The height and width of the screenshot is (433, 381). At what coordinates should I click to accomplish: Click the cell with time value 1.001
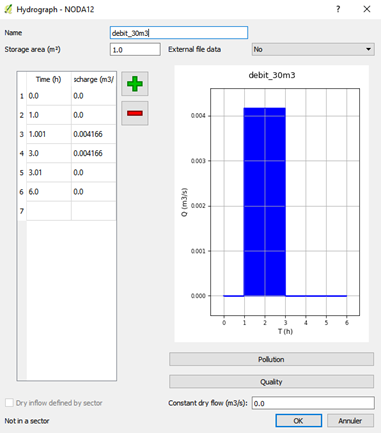point(49,134)
